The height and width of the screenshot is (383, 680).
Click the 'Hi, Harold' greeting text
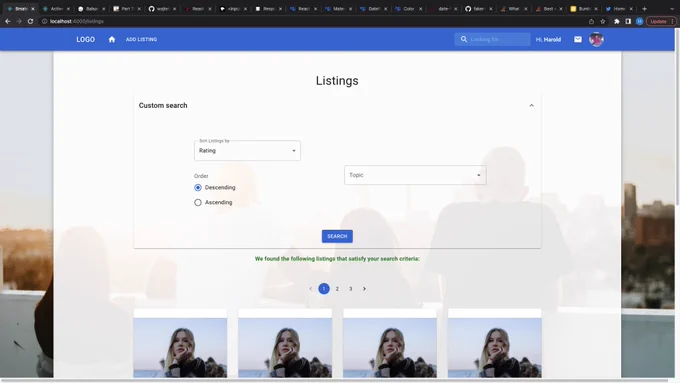[548, 39]
